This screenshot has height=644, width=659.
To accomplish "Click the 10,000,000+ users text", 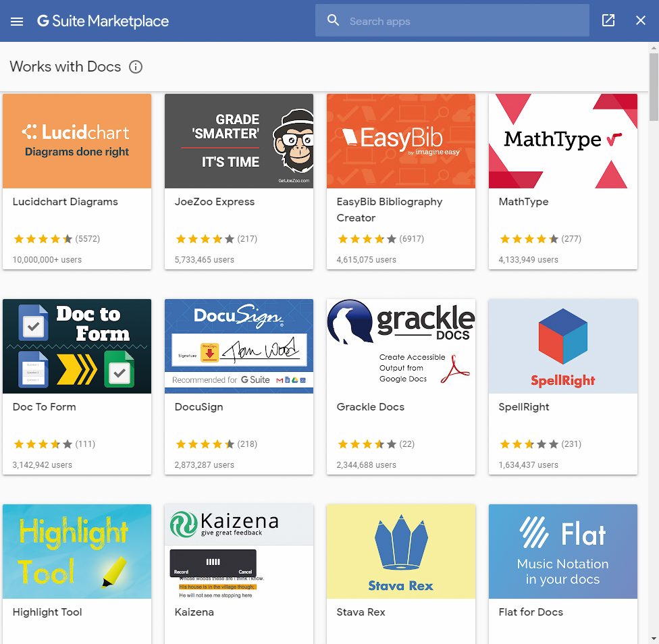I will (x=47, y=260).
